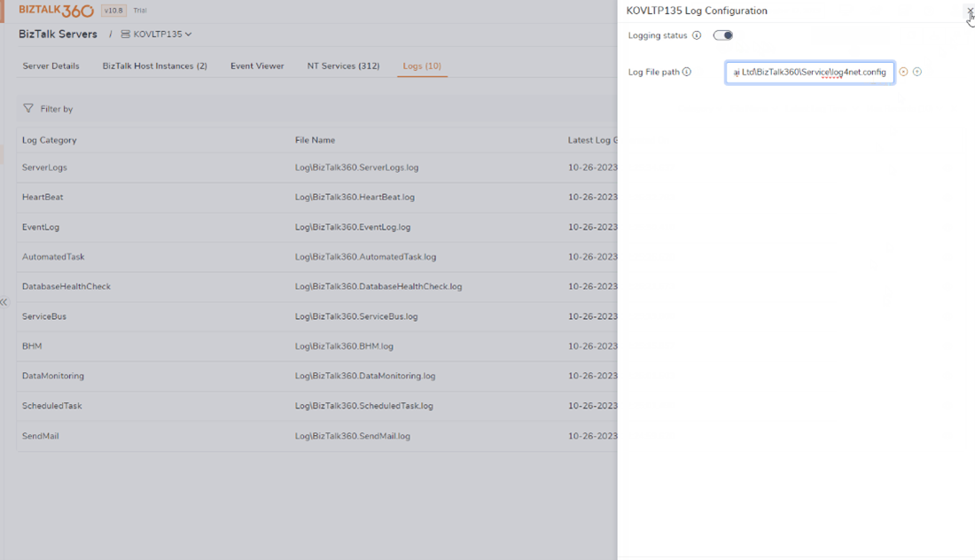Click inside the Log File path input field
Viewport: 975px width, 560px height.
point(809,72)
